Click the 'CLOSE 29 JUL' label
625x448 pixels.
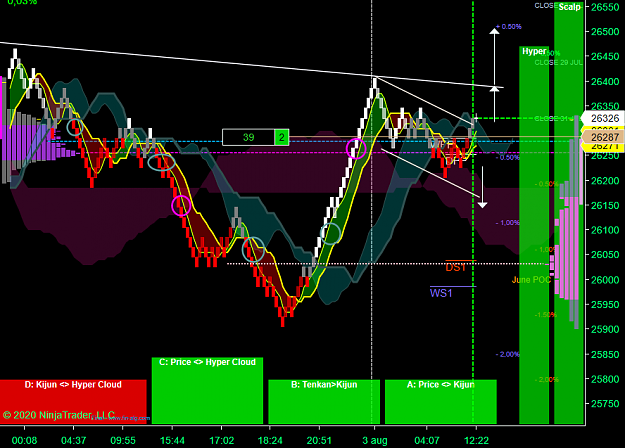tap(558, 63)
